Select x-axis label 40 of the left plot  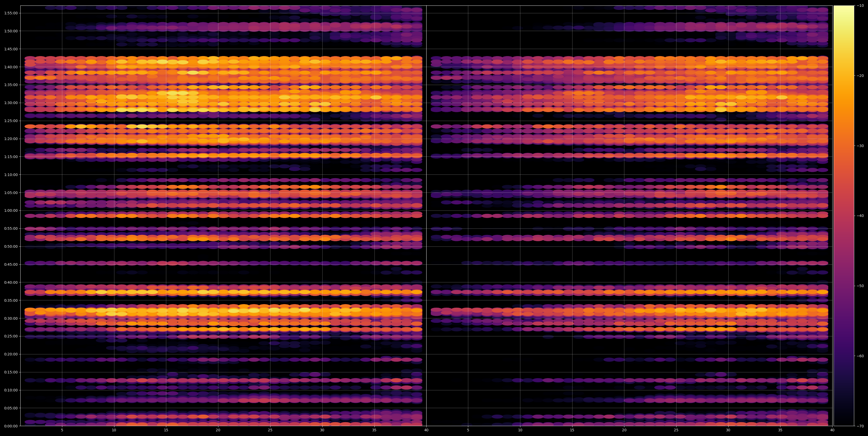426,430
